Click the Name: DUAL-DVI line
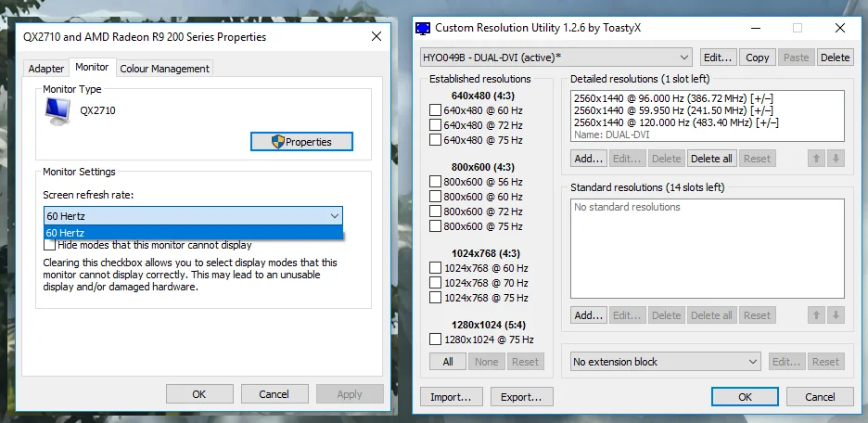This screenshot has width=868, height=423. 612,135
